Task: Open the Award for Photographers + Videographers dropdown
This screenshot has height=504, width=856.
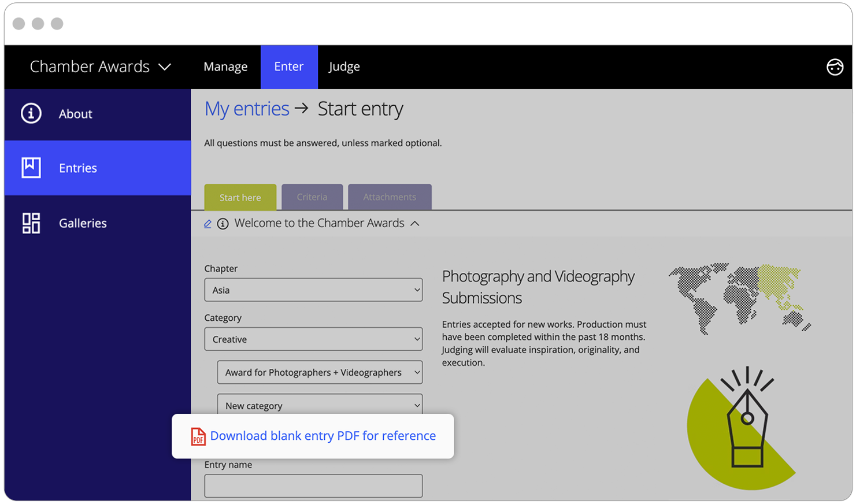Action: click(320, 373)
